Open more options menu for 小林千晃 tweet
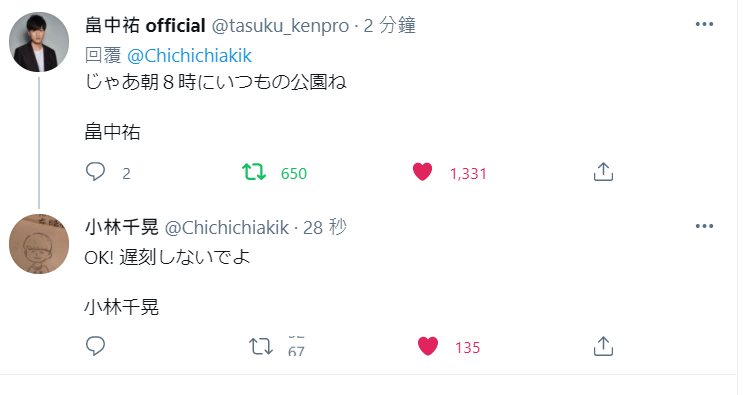 coord(704,226)
